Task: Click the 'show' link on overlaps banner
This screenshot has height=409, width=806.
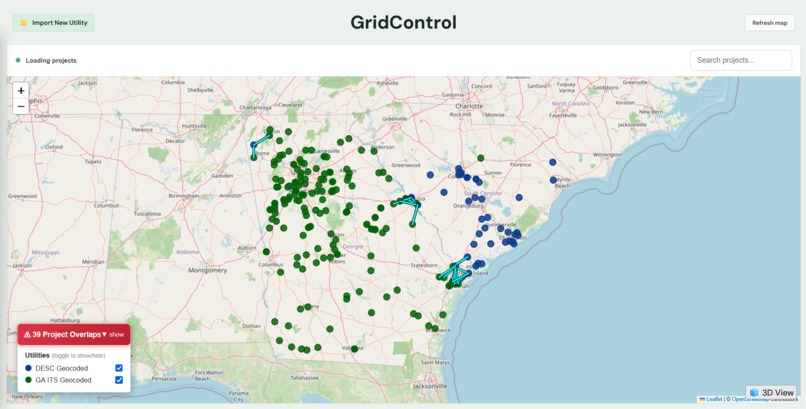Action: (117, 334)
